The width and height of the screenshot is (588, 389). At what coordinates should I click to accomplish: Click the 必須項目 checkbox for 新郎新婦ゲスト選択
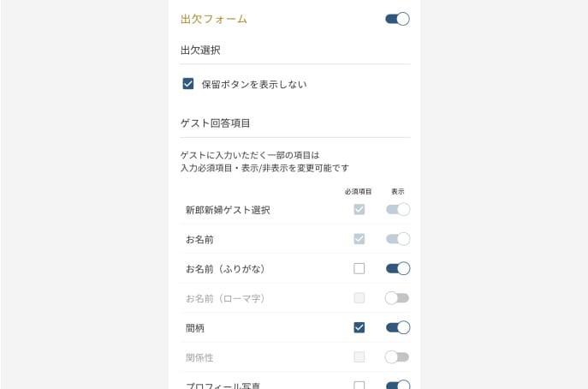click(359, 209)
